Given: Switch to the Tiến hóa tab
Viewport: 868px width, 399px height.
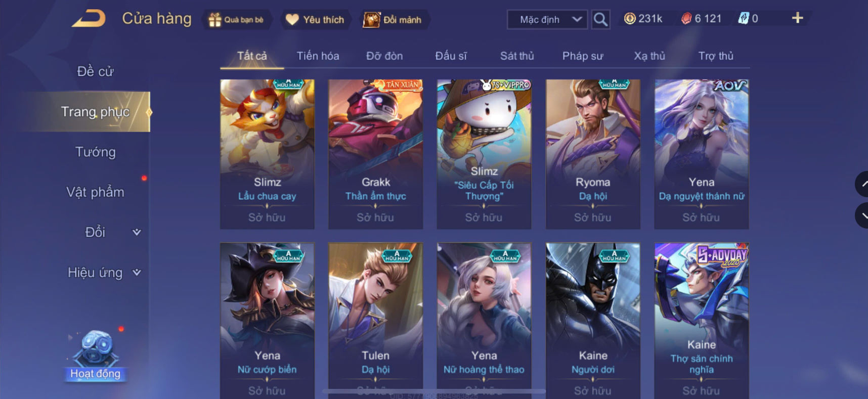Looking at the screenshot, I should [318, 56].
